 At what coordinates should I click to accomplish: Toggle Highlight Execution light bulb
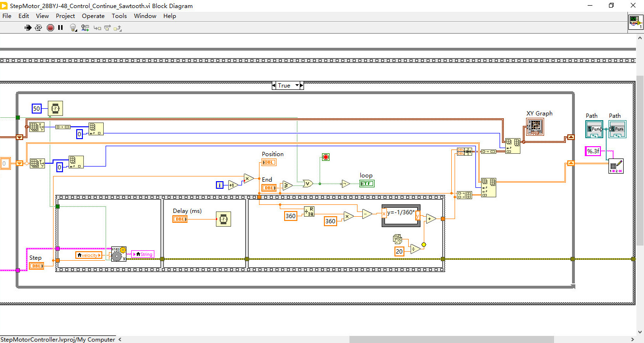[x=73, y=28]
